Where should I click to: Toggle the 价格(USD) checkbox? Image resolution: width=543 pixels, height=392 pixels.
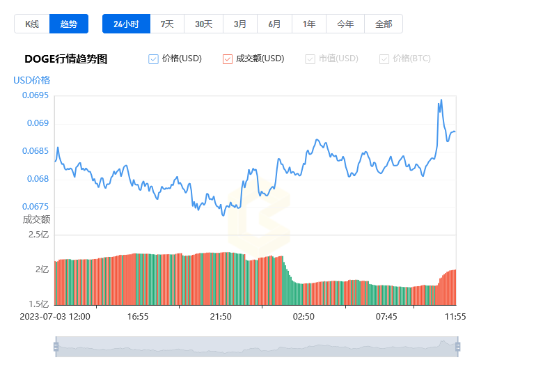[154, 59]
